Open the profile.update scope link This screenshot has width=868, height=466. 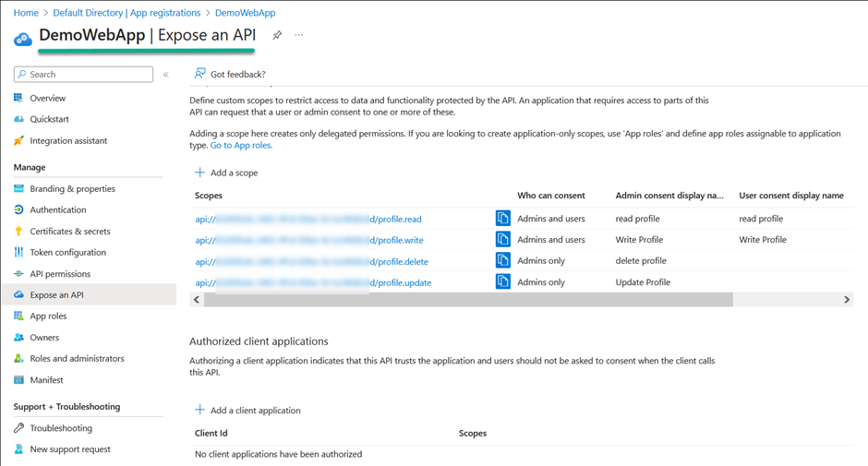313,282
